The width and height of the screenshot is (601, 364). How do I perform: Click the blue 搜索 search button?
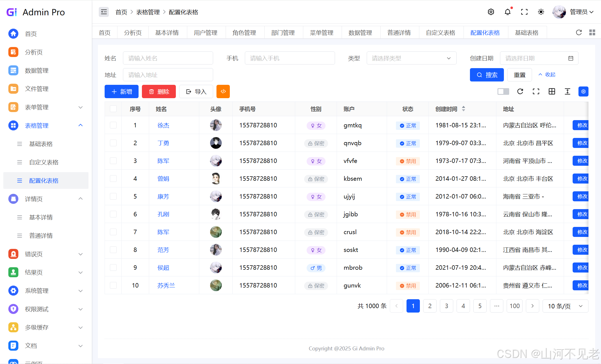click(487, 75)
